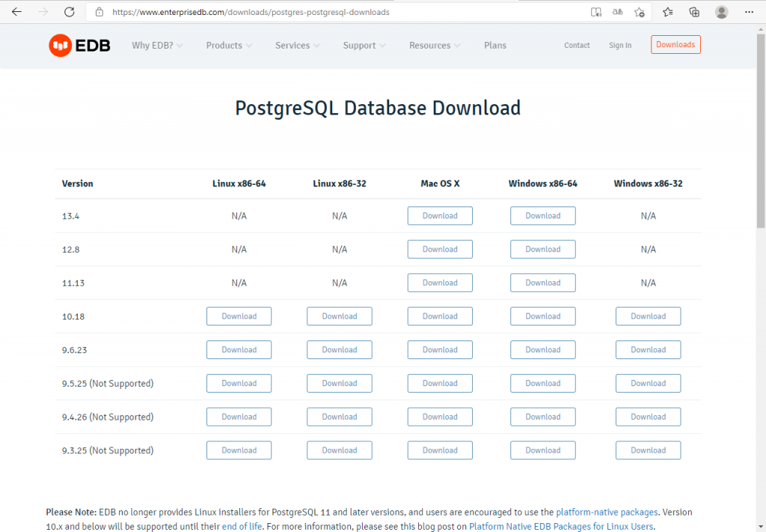Viewport: 766px width, 532px height.
Task: Expand the Resources menu
Action: click(435, 46)
